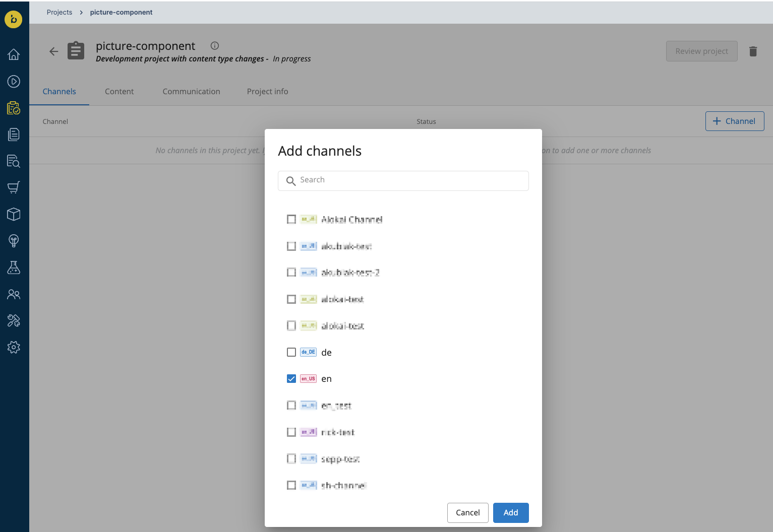Open the Projects clipboard-check sidebar icon

(14, 108)
